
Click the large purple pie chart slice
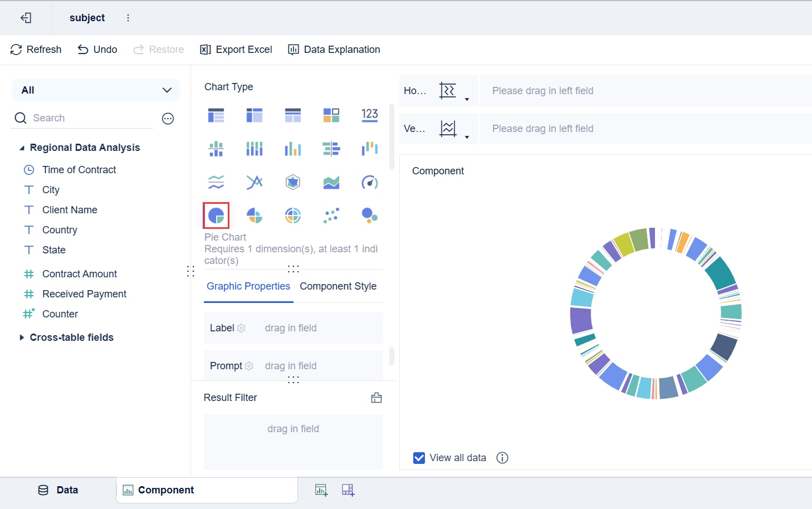(x=581, y=320)
